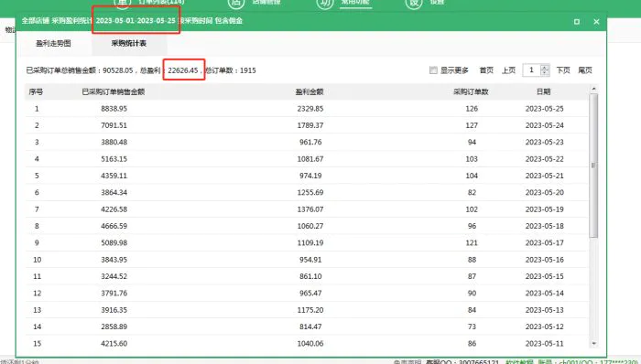Select profit cell 1789.37
This screenshot has height=364, width=641.
310,125
